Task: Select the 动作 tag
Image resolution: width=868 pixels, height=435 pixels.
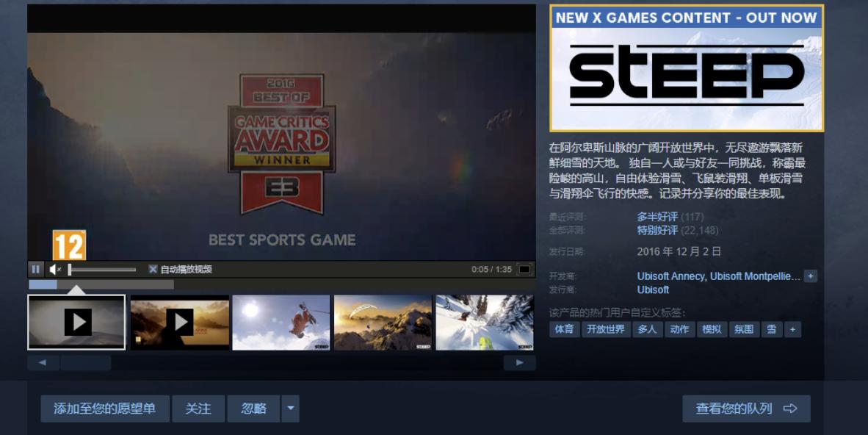Action: 679,329
